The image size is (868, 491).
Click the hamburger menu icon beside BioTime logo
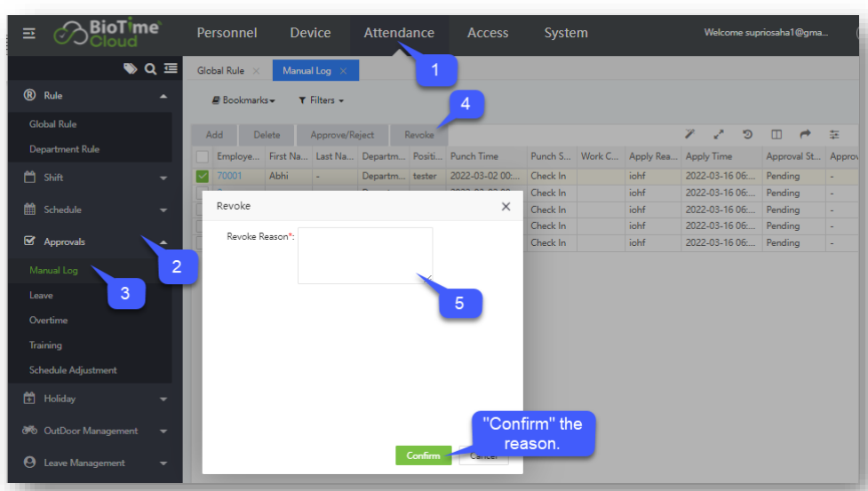(x=29, y=33)
